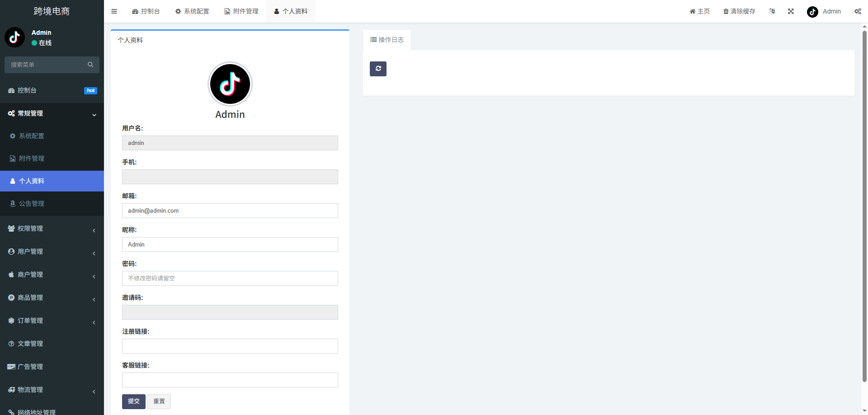Click the fullscreen icon in top bar

pos(791,11)
